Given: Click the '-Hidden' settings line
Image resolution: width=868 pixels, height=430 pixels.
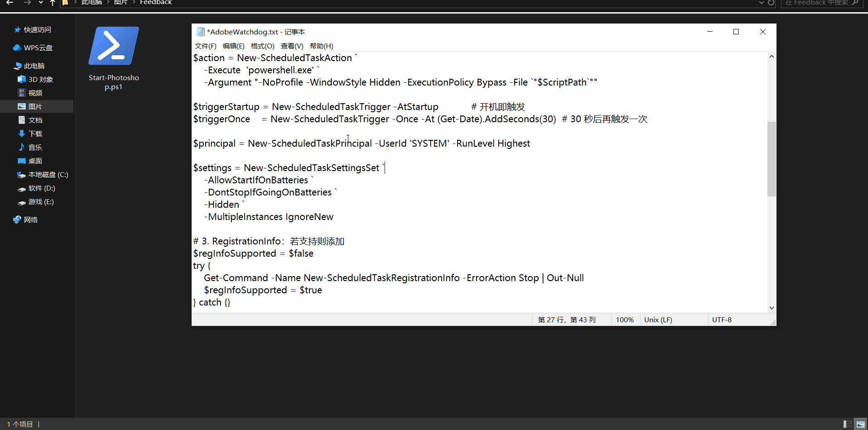Looking at the screenshot, I should click(x=225, y=205).
